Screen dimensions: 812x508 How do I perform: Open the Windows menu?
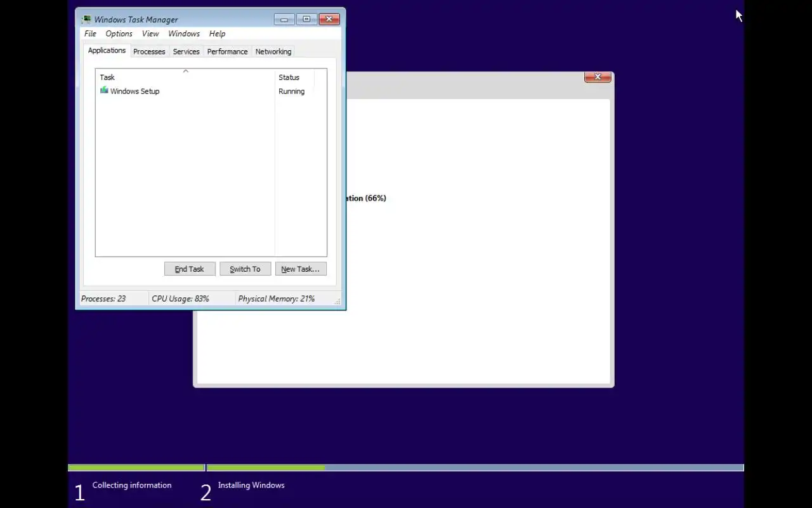click(x=184, y=34)
